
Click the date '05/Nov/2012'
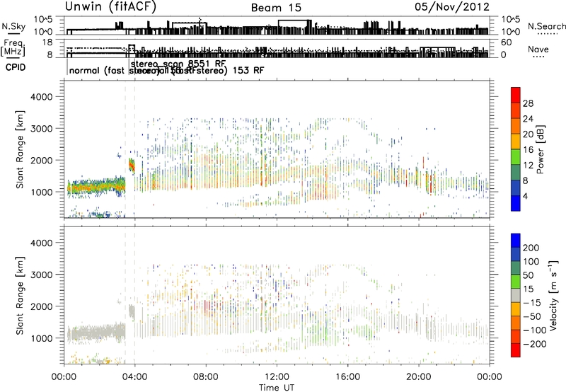(x=452, y=7)
